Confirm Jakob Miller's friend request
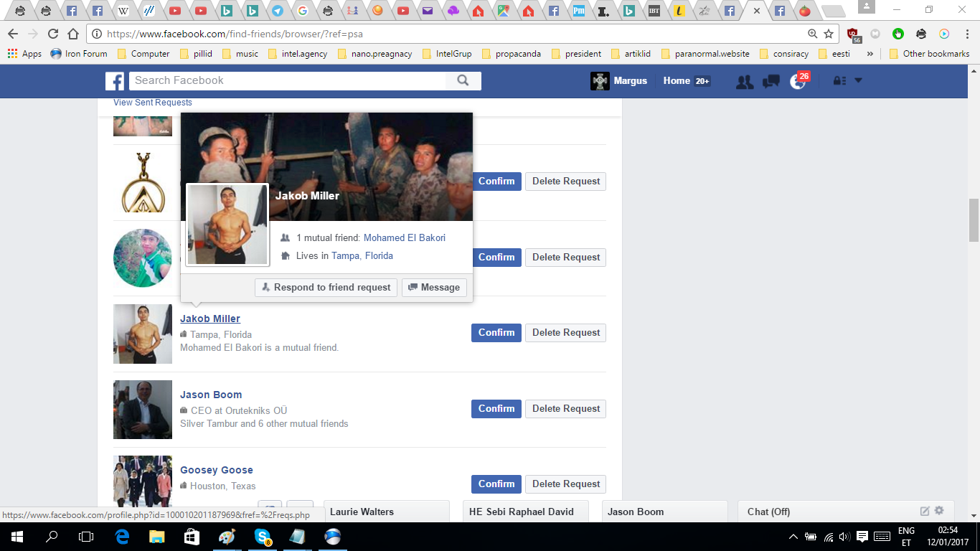 tap(496, 333)
